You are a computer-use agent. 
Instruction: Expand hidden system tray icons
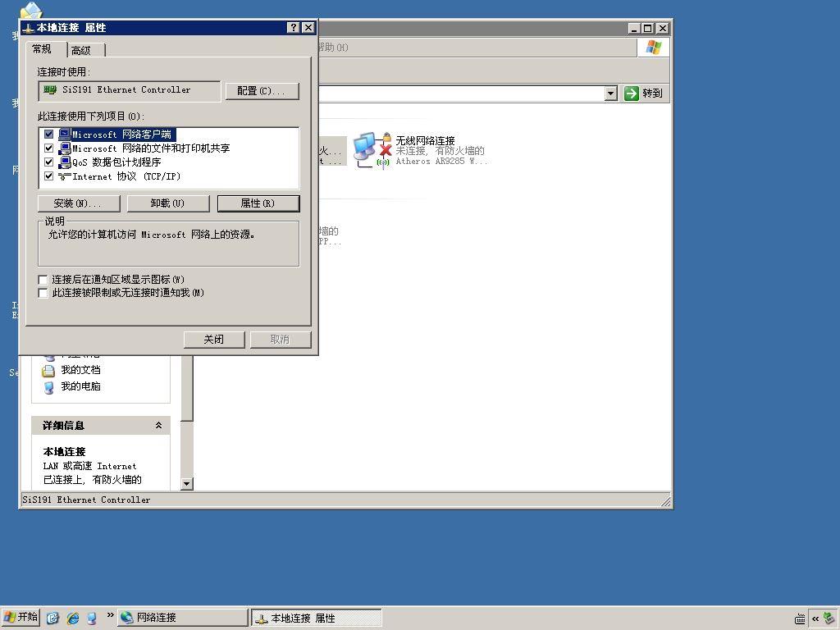coord(815,619)
